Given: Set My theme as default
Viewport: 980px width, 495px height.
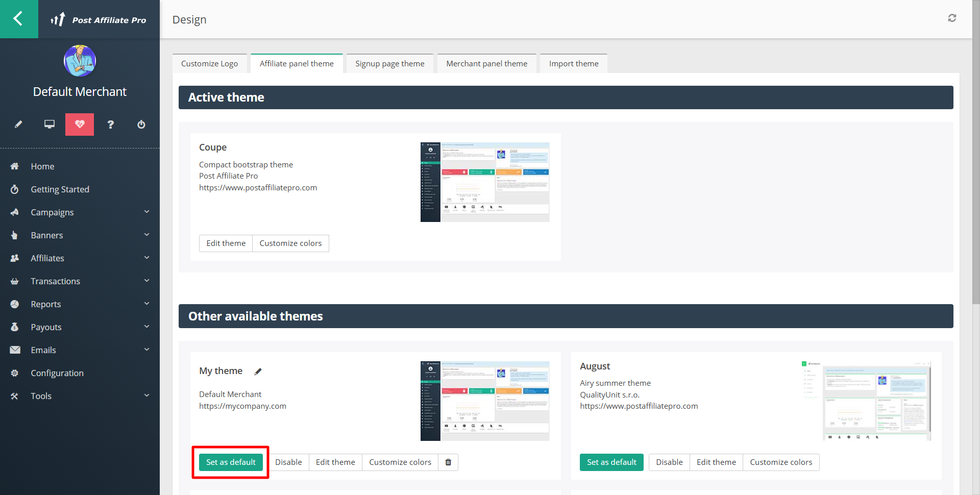Looking at the screenshot, I should pyautogui.click(x=231, y=462).
